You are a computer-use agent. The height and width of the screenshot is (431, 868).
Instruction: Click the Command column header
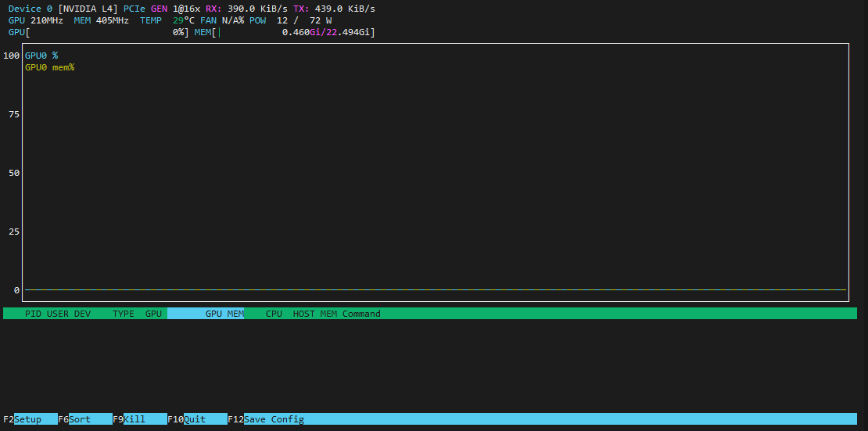[361, 314]
